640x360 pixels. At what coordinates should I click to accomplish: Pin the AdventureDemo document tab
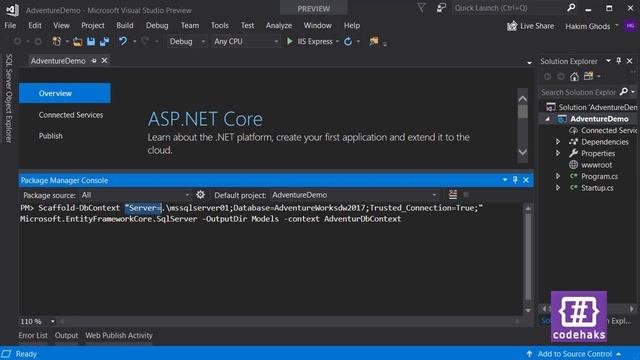point(94,61)
